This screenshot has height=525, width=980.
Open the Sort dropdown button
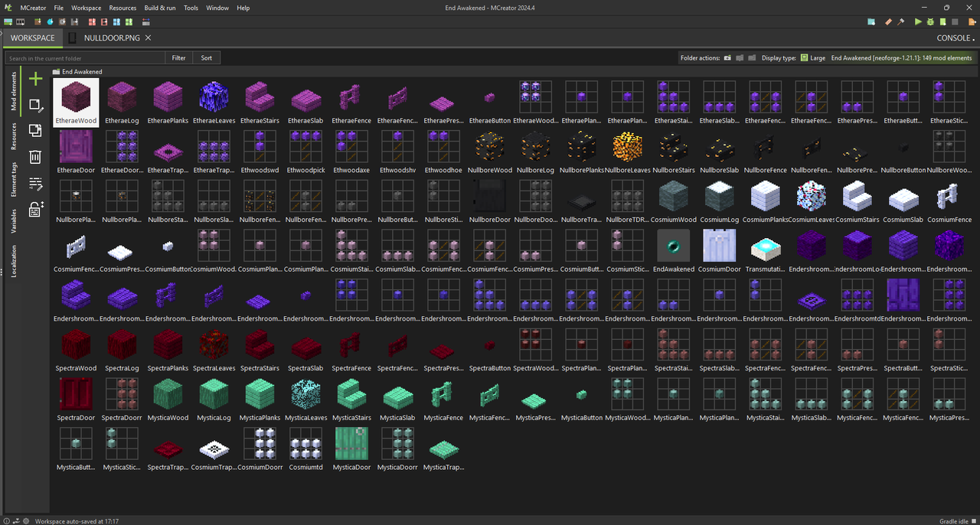207,57
